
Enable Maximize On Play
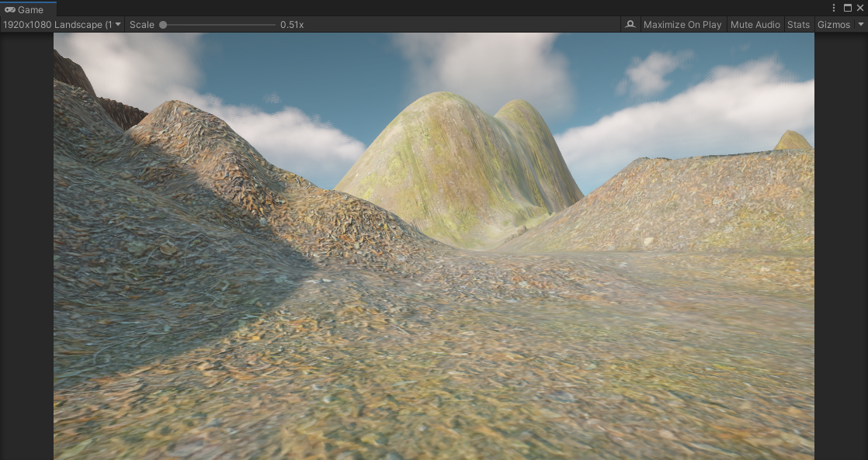[682, 24]
